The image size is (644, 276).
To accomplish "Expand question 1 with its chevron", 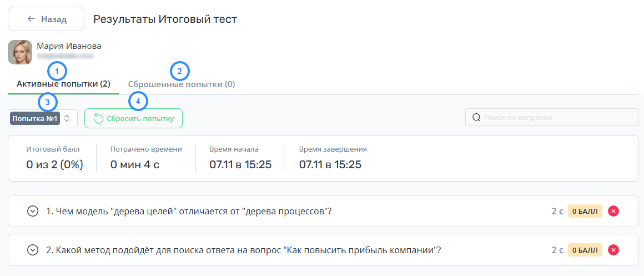I will pyautogui.click(x=32, y=211).
